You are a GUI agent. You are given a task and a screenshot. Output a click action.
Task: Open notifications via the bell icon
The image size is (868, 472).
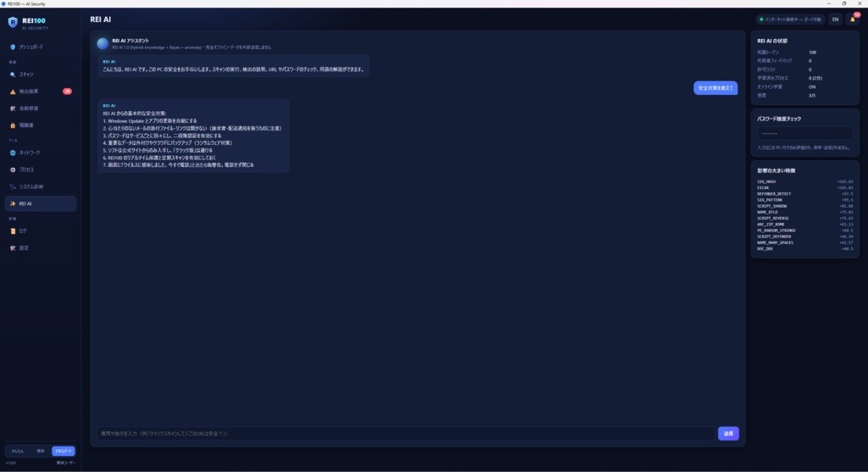853,19
